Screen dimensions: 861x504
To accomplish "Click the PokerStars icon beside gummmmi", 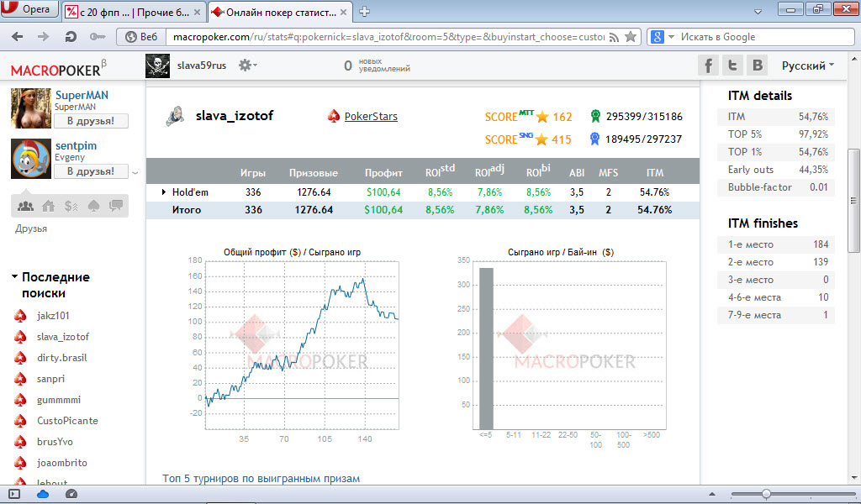I will 20,401.
